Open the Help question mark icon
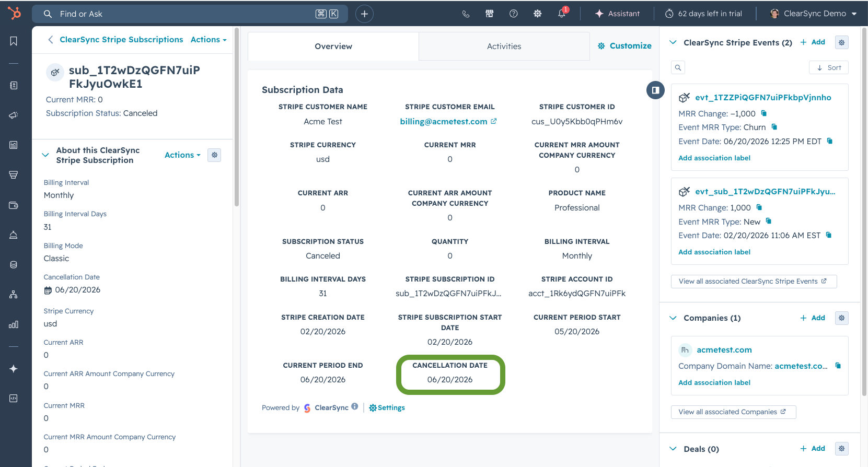Image resolution: width=868 pixels, height=467 pixels. pos(514,14)
